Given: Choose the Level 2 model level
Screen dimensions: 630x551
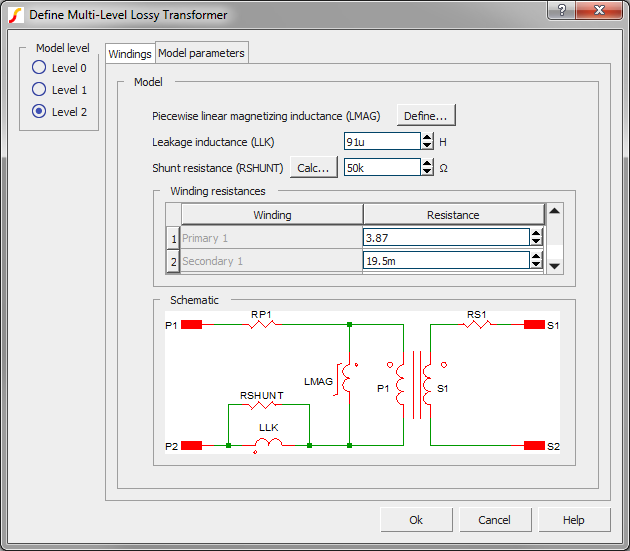Looking at the screenshot, I should (x=39, y=112).
